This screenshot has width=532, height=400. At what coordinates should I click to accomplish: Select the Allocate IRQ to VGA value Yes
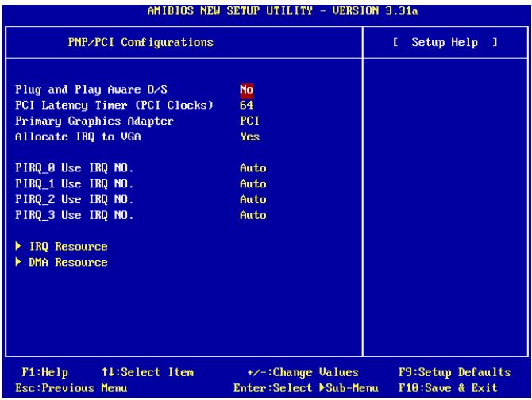click(250, 137)
